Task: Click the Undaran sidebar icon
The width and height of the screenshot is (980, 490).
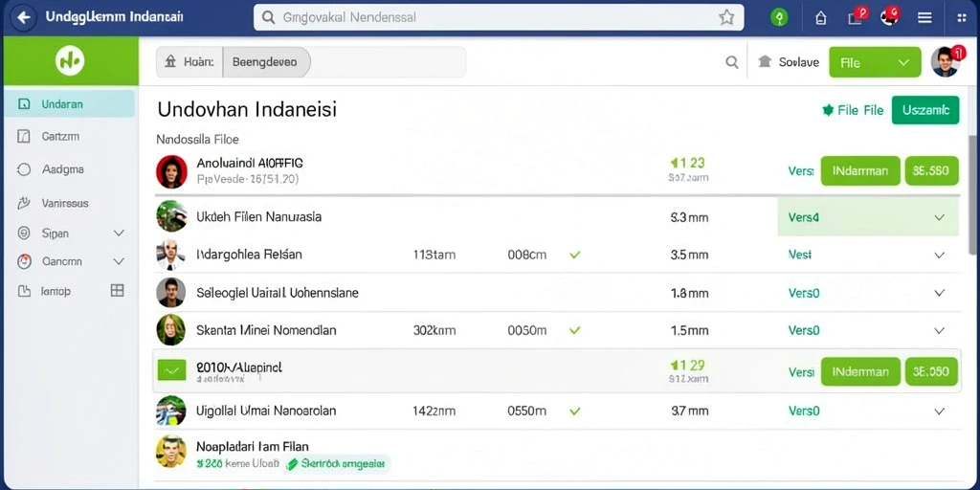Action: coord(24,104)
